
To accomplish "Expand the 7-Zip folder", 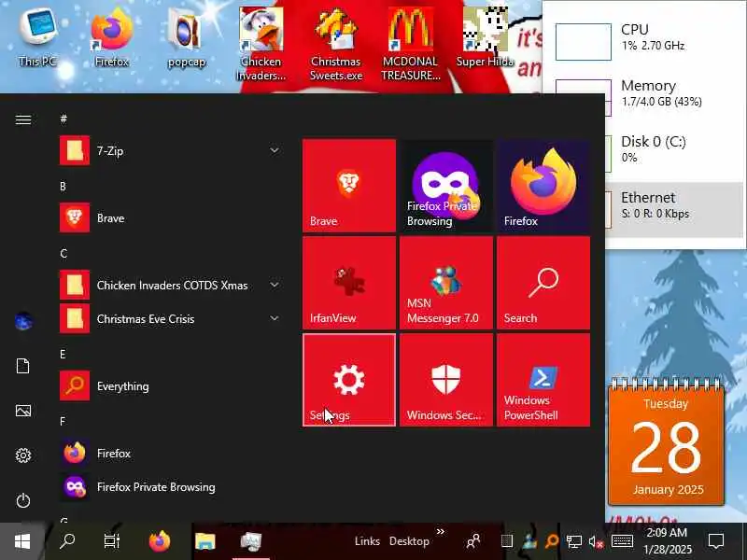I will point(275,150).
